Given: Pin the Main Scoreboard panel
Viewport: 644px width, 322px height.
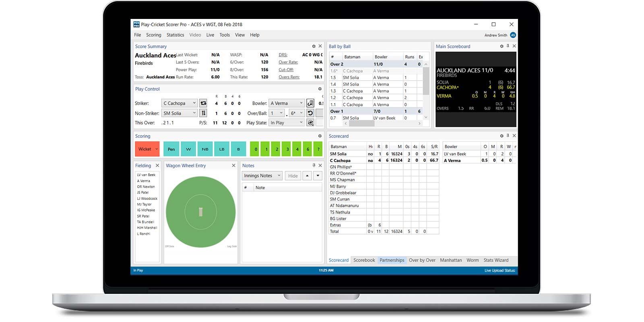Looking at the screenshot, I should [x=508, y=46].
